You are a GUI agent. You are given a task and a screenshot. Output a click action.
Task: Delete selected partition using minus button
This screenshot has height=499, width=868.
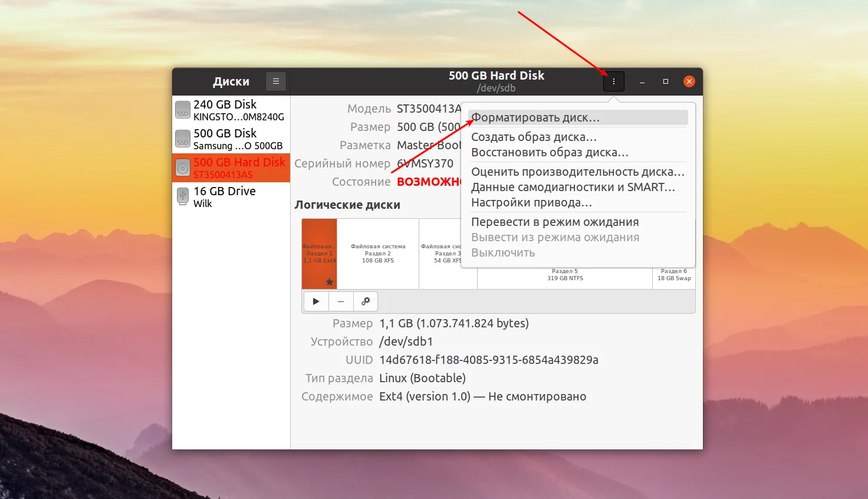coord(341,301)
